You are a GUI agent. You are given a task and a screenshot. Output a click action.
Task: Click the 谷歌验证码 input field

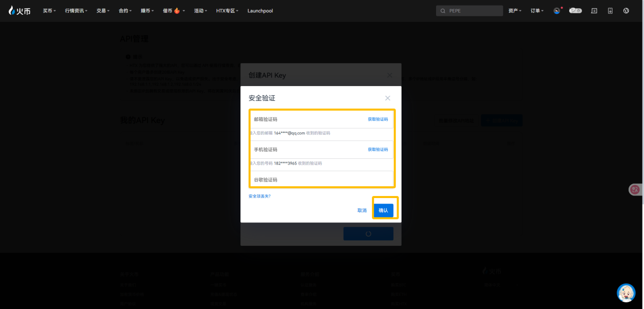[321, 180]
